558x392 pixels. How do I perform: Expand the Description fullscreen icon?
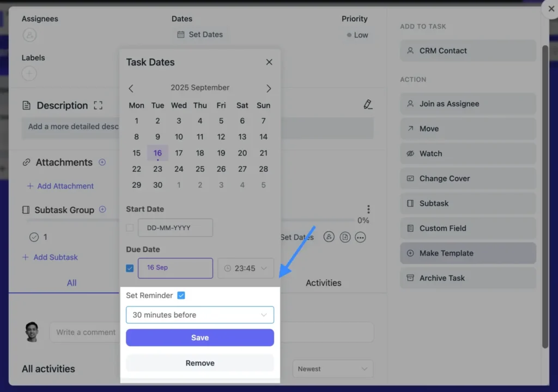98,105
